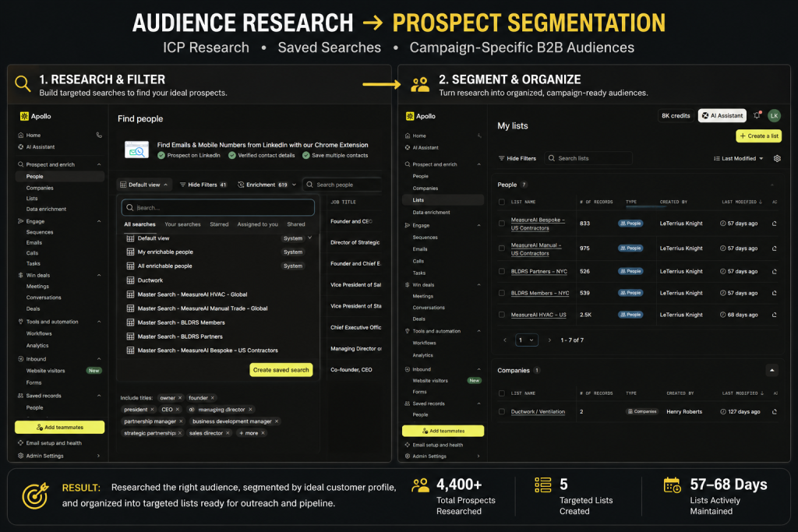Remove the 'owner' title chip

(x=180, y=398)
